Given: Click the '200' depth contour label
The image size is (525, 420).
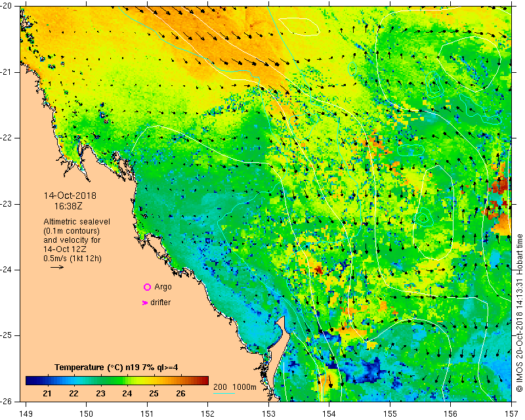Looking at the screenshot, I should (220, 387).
